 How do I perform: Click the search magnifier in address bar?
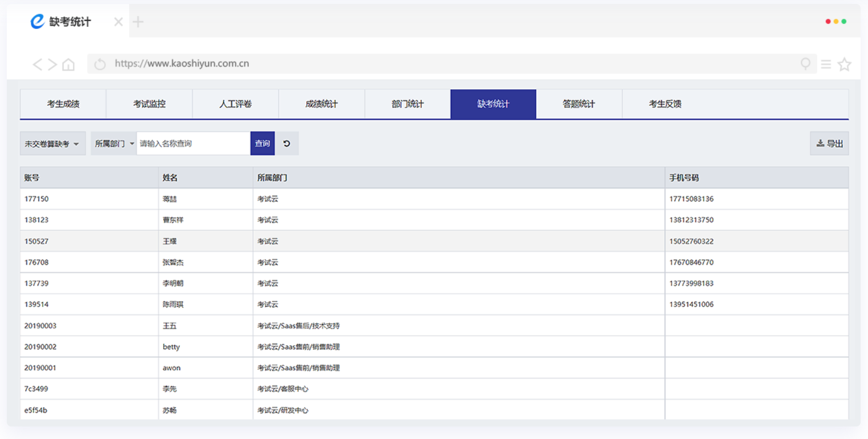805,64
